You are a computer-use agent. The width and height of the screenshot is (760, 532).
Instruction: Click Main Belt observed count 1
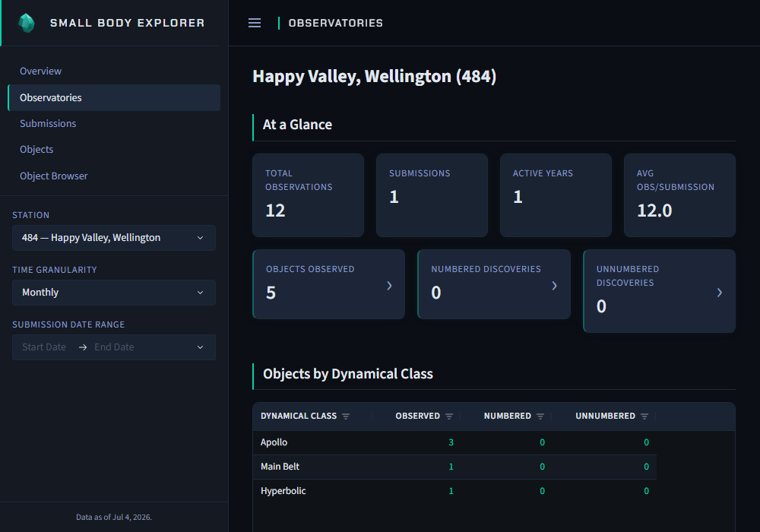[451, 467]
